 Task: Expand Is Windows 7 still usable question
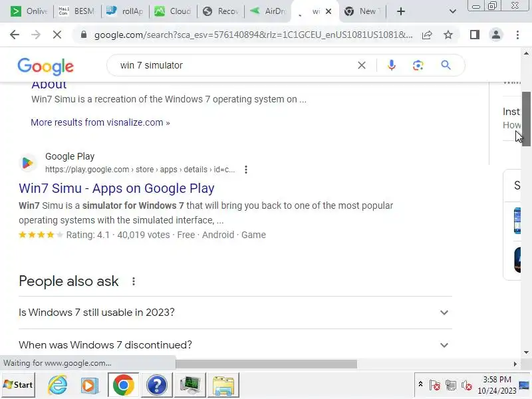click(x=235, y=313)
